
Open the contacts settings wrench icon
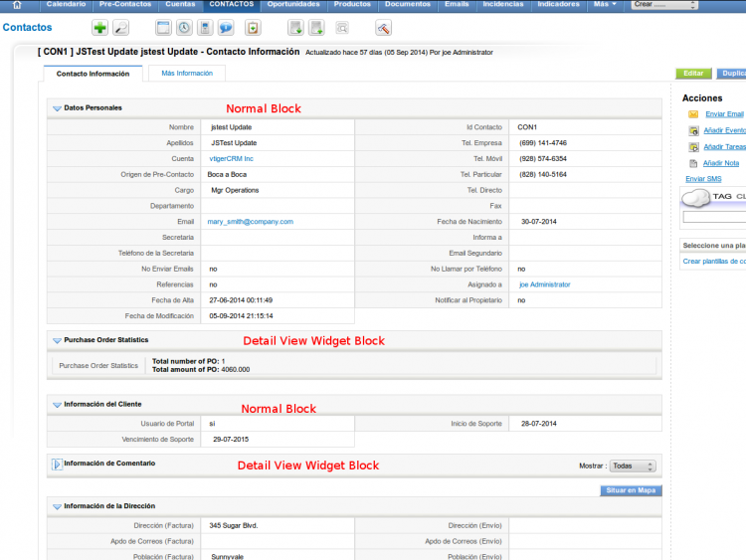(383, 28)
